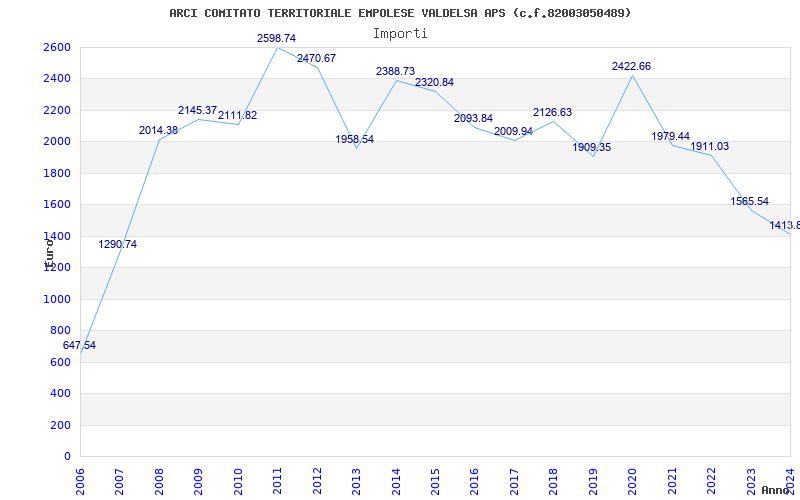This screenshot has height=500, width=800.
Task: Click the 2015 x-axis year label
Action: (435, 481)
